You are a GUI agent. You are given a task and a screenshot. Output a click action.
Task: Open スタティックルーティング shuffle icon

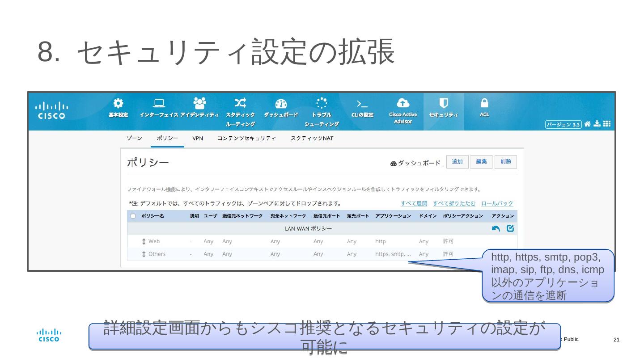pos(240,103)
